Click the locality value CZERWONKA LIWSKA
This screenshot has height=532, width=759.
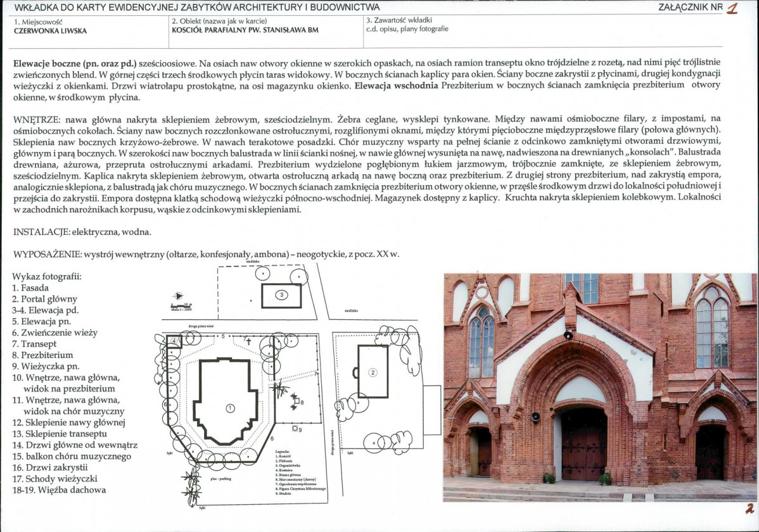click(50, 30)
